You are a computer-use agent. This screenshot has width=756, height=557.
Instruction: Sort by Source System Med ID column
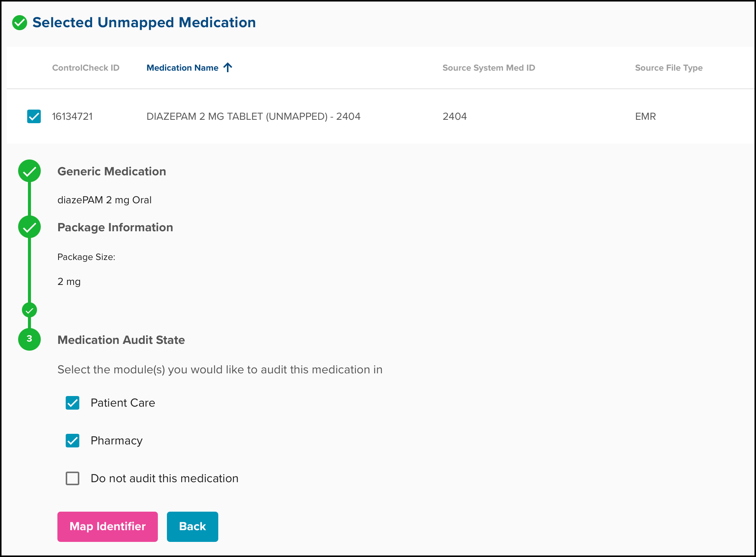tap(489, 68)
